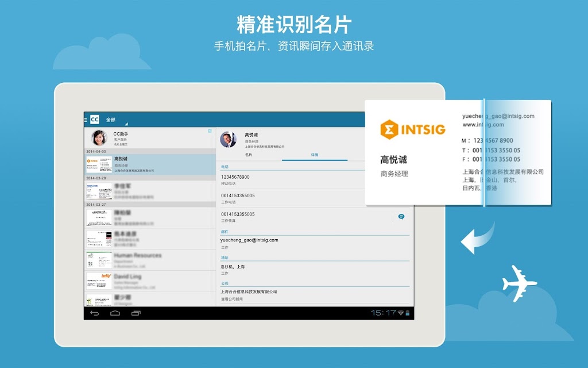The height and width of the screenshot is (368, 588).
Task: Tap the email yuecheng_gao@intsig.com
Action: pos(249,240)
